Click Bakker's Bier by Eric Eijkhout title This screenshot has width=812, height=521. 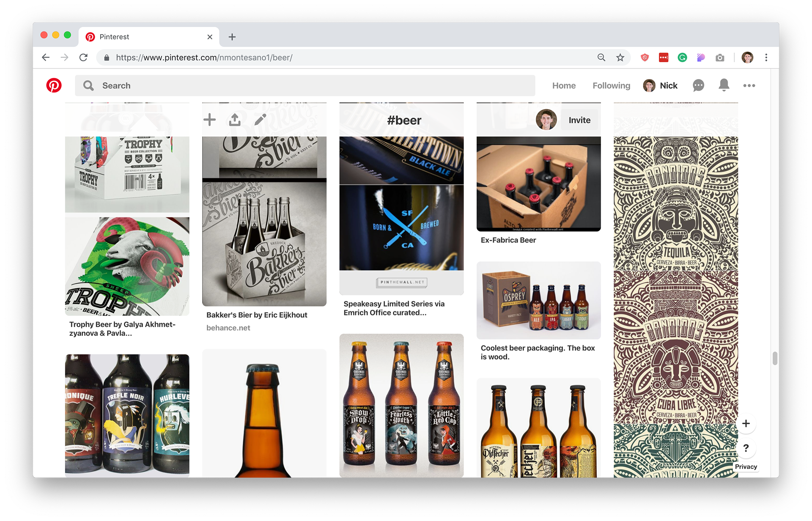coord(257,315)
